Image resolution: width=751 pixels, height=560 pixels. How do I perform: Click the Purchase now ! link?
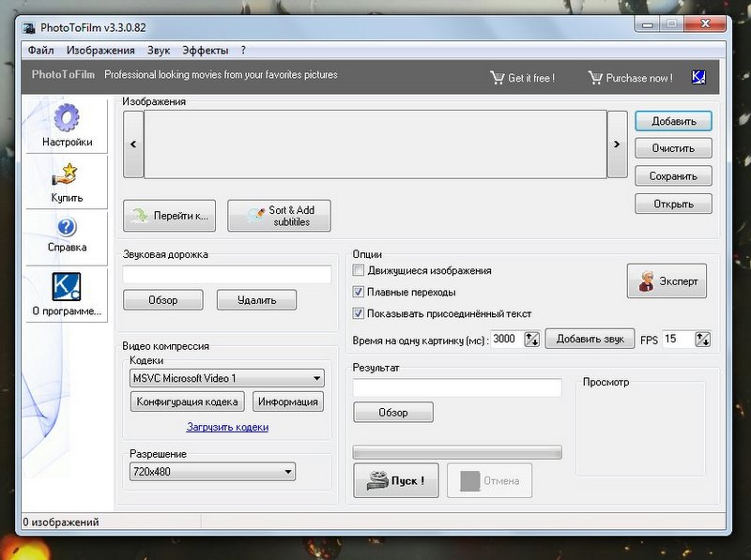point(639,78)
